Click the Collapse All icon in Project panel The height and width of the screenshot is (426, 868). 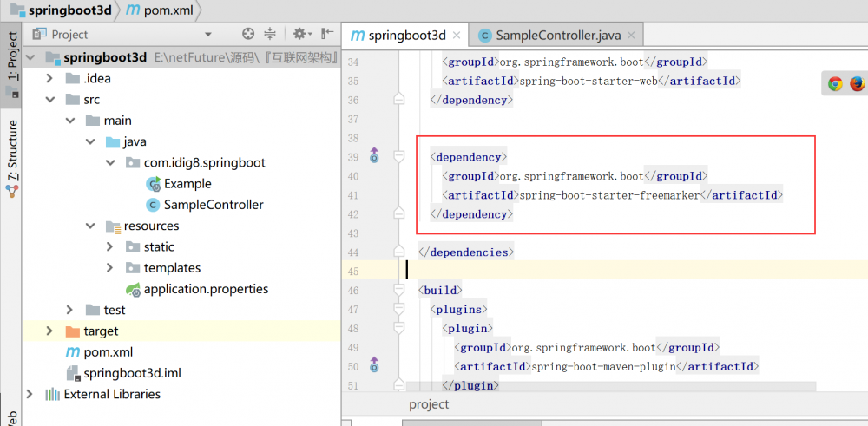click(x=270, y=34)
